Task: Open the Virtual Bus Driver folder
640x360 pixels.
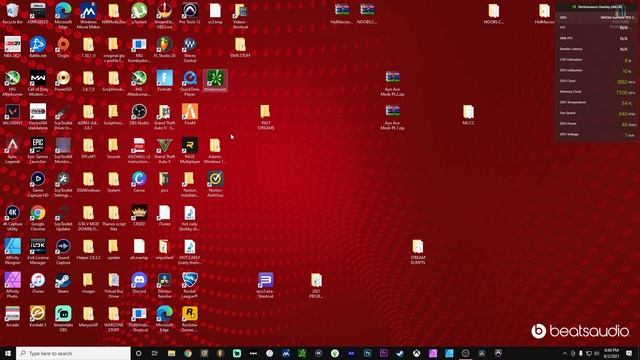Action: click(113, 285)
